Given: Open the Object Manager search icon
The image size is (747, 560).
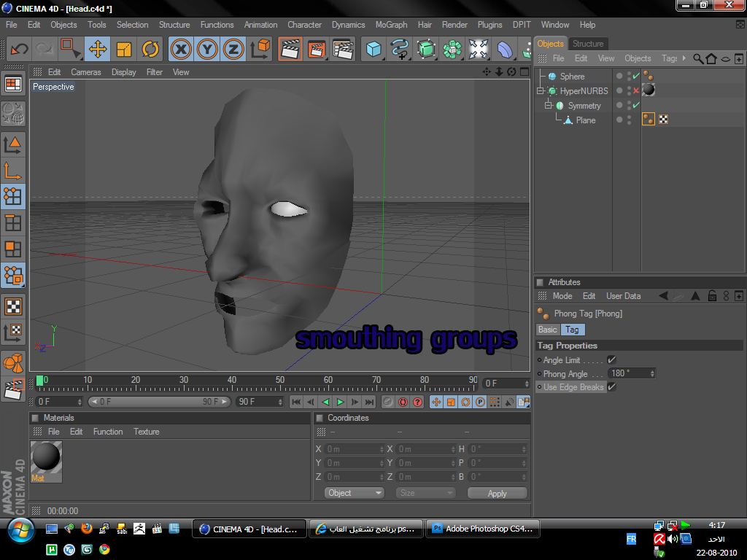Looking at the screenshot, I should [x=698, y=58].
